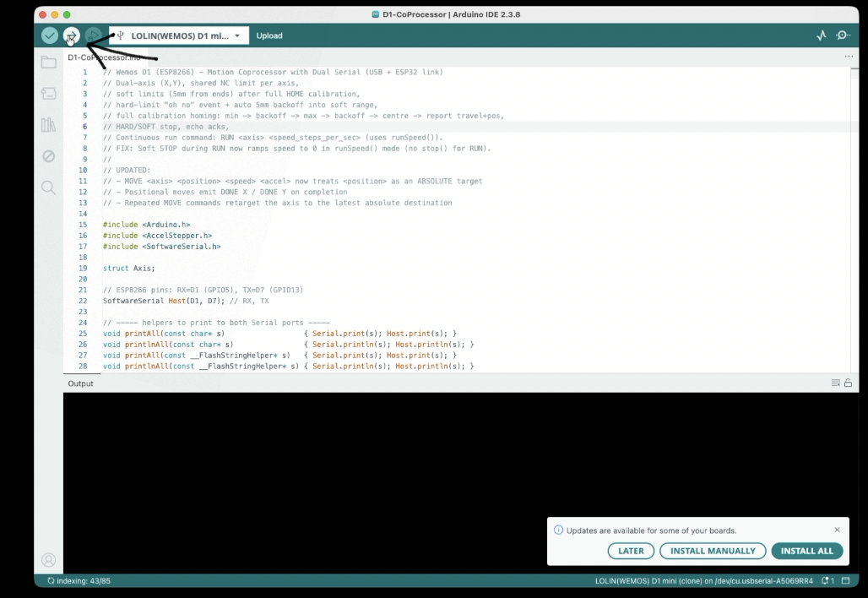This screenshot has width=868, height=598.
Task: Click the Output panel label
Action: pos(81,383)
